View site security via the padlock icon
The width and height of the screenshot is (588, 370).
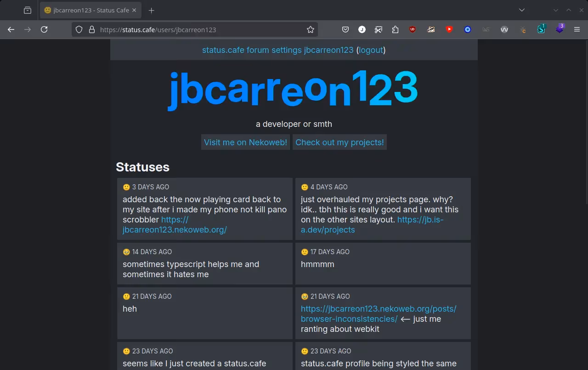92,29
